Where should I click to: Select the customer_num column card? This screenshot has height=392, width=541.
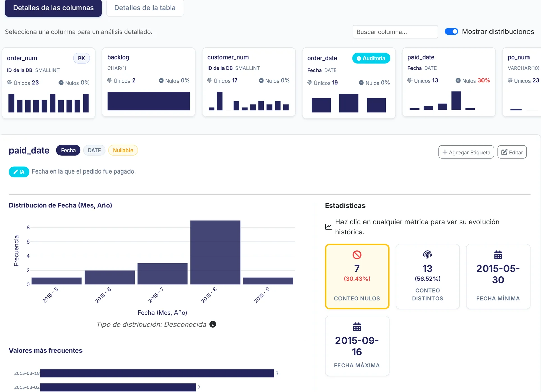[x=249, y=82]
